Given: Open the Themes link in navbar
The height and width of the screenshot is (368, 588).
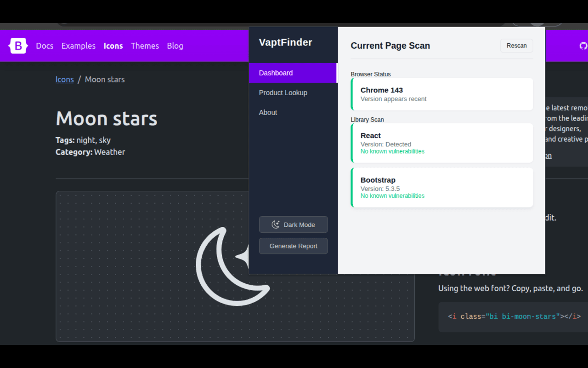Looking at the screenshot, I should click(x=145, y=46).
